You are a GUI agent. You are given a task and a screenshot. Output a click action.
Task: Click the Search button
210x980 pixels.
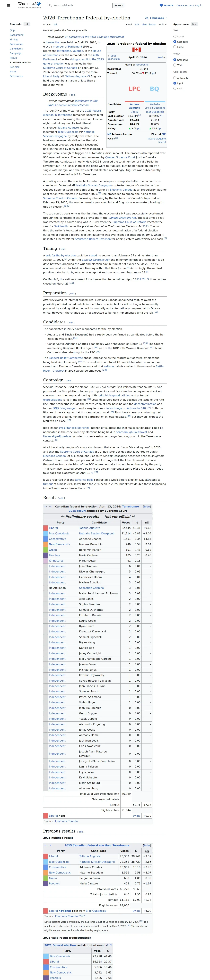click(x=119, y=5)
